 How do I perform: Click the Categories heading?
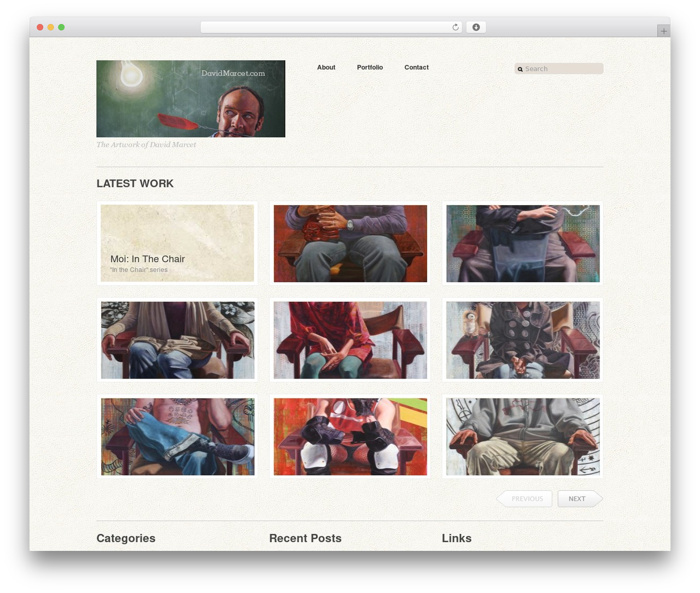tap(126, 538)
